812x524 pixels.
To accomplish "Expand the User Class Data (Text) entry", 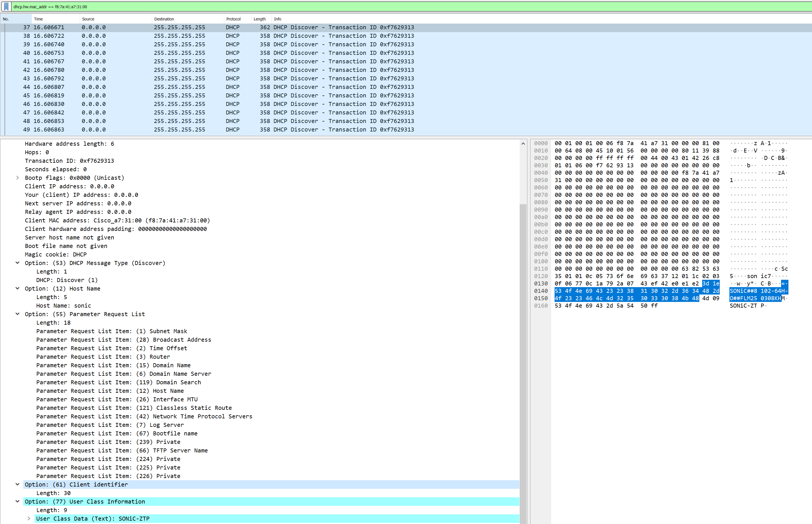I will [x=29, y=519].
